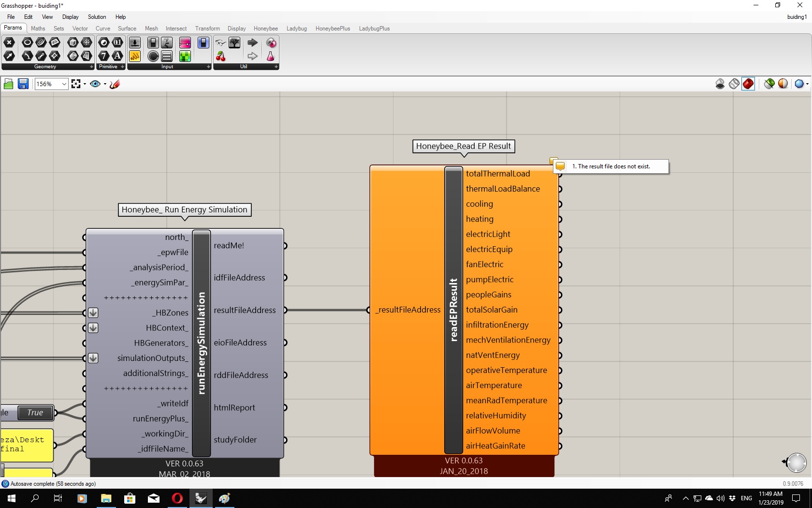Select the Cherry picker util icon
Image resolution: width=812 pixels, height=508 pixels.
(x=221, y=56)
